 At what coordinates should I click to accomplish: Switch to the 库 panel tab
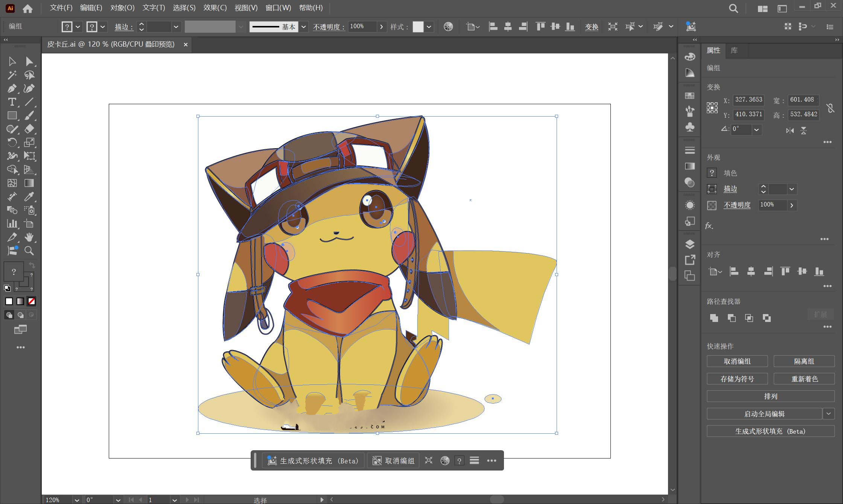click(734, 50)
